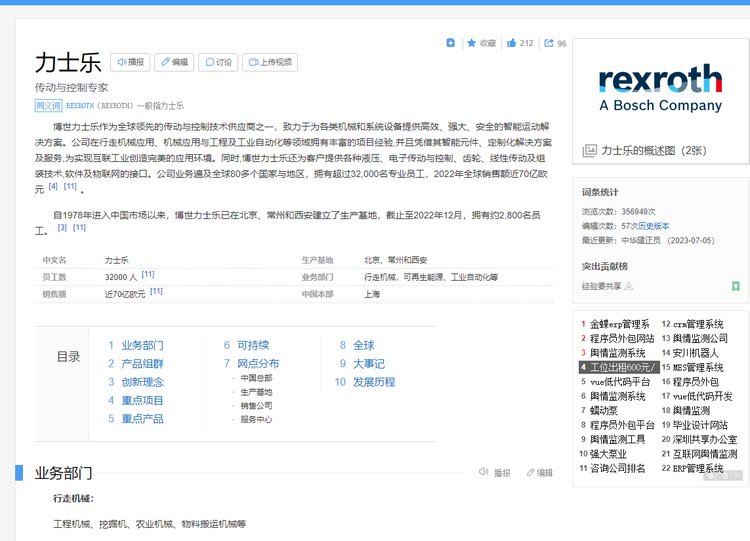
Task: Click the 中国总部 sub-item in contents
Action: (256, 379)
